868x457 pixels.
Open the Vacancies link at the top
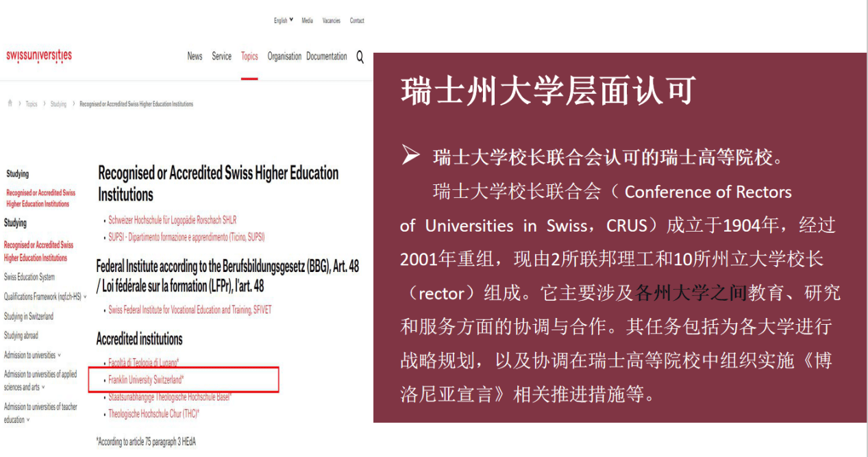pos(331,21)
